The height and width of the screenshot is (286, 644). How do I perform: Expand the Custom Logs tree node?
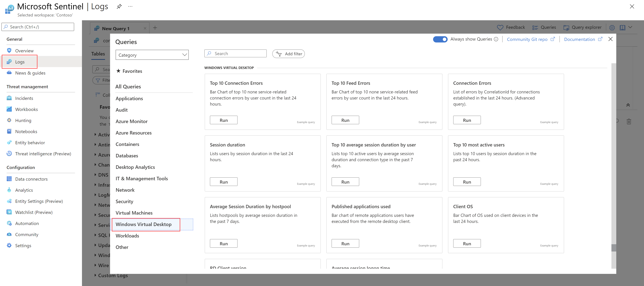click(x=95, y=275)
